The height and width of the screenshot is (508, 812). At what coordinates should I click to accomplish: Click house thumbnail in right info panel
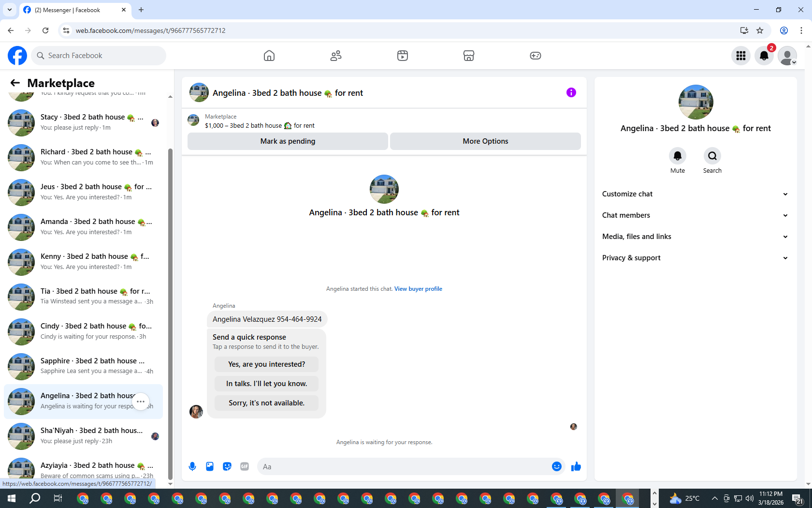pos(696,102)
